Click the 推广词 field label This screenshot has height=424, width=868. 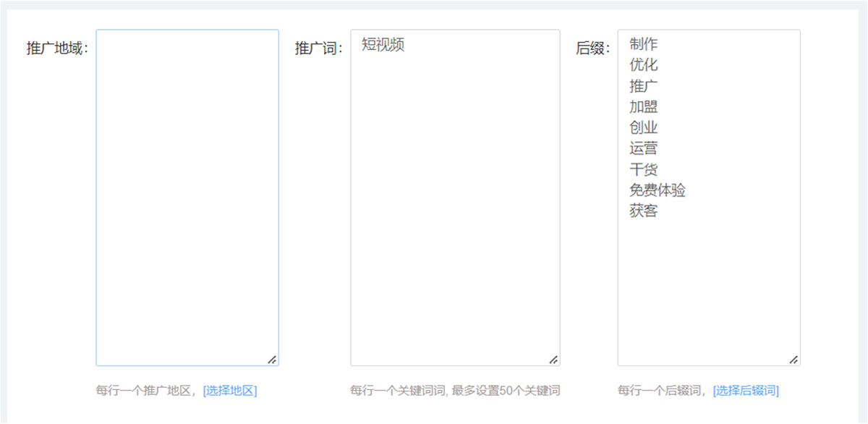point(318,48)
